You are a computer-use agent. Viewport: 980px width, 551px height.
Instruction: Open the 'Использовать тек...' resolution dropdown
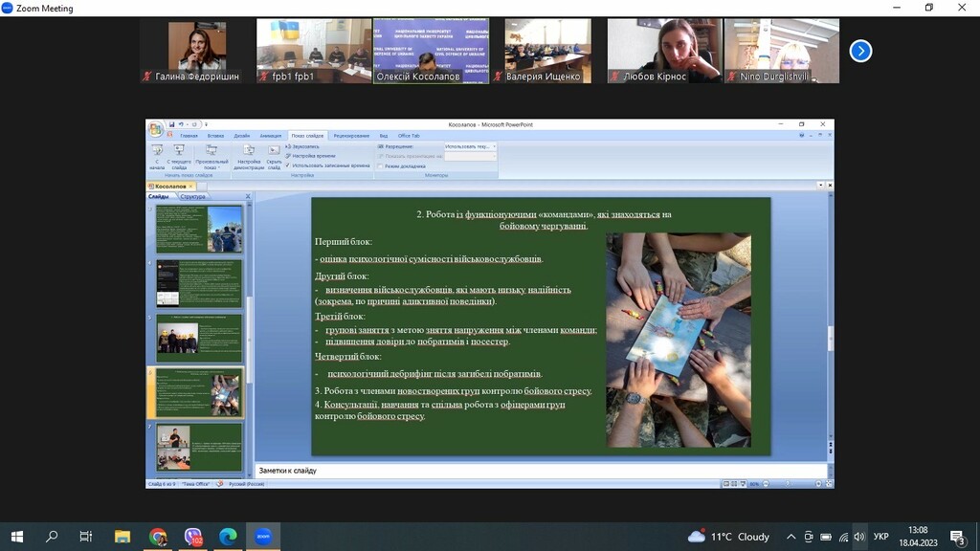(x=470, y=146)
